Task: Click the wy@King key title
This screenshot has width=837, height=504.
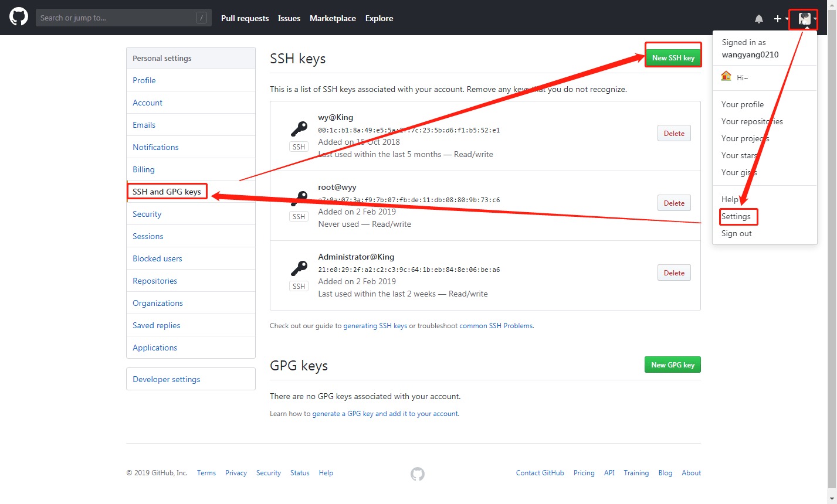Action: pyautogui.click(x=336, y=117)
